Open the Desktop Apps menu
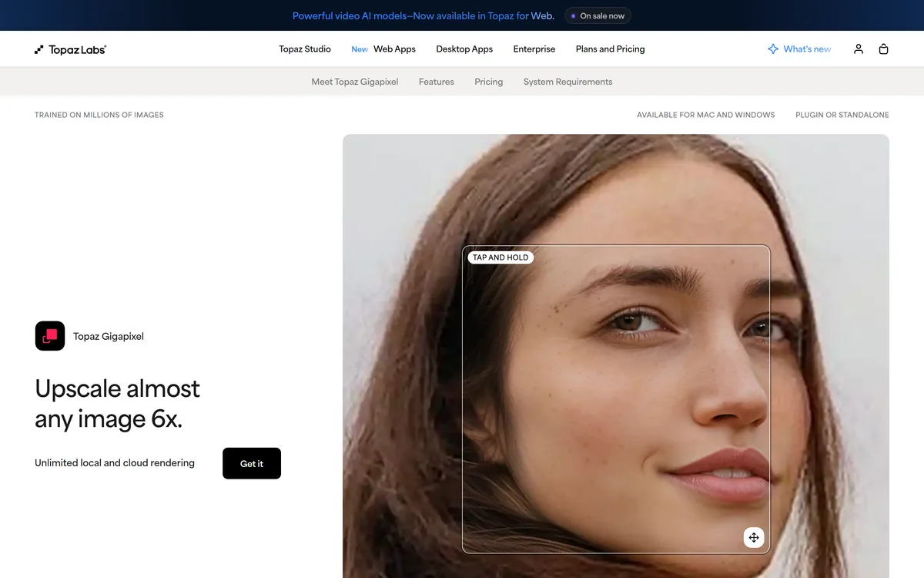 tap(464, 49)
